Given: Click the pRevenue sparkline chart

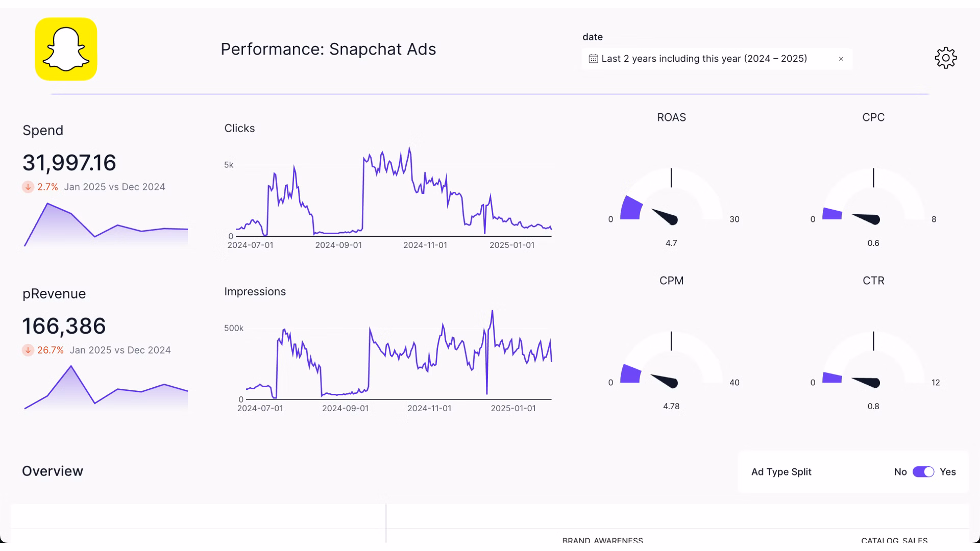Looking at the screenshot, I should [106, 389].
